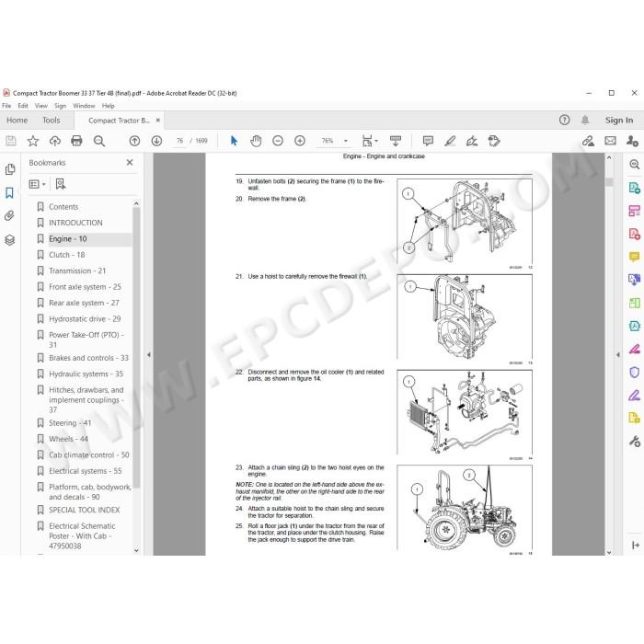
Task: Expand the tools pane with the bottom-right arrow
Action: point(636,545)
